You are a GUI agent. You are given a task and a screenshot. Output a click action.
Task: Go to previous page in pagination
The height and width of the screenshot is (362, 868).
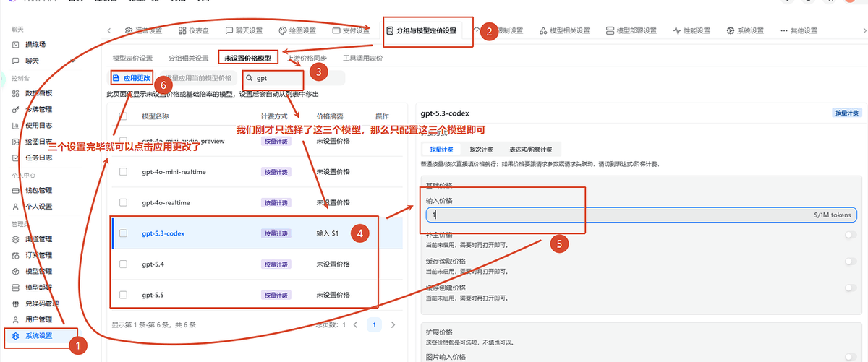355,325
